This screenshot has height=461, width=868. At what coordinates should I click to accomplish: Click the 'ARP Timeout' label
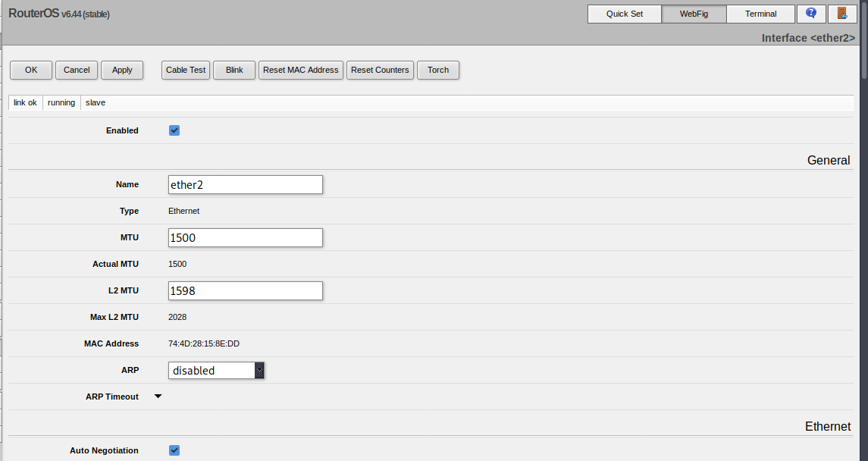pos(112,397)
